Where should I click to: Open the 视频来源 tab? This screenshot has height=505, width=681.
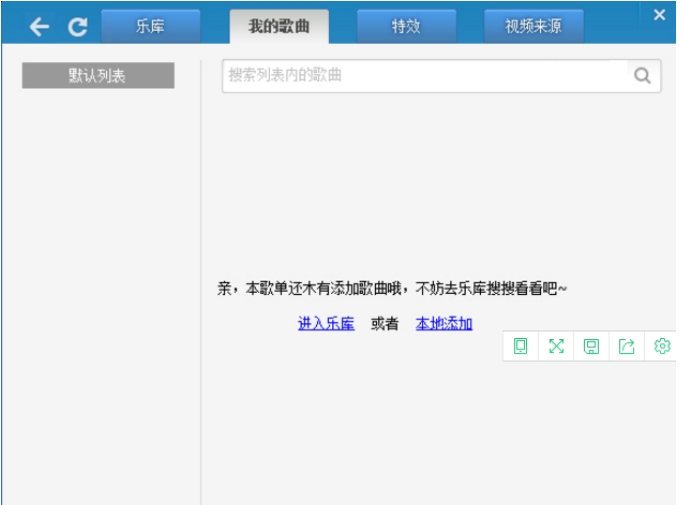click(533, 26)
